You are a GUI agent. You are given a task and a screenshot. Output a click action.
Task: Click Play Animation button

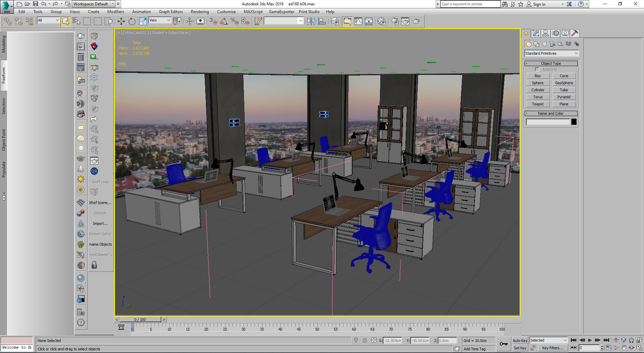pos(590,340)
